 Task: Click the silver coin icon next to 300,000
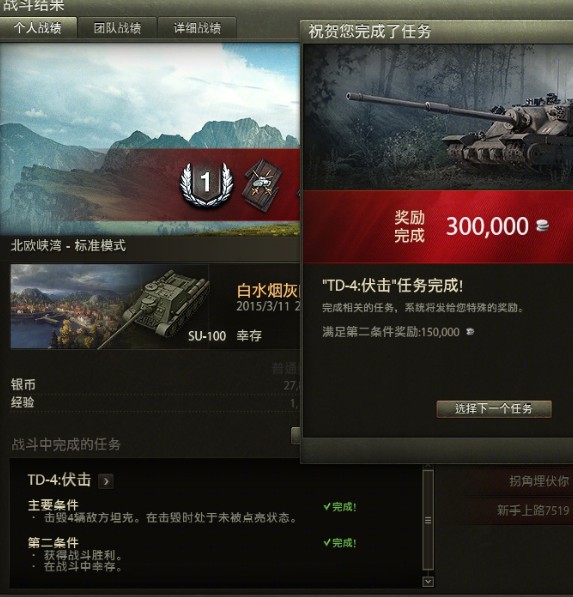pos(542,226)
